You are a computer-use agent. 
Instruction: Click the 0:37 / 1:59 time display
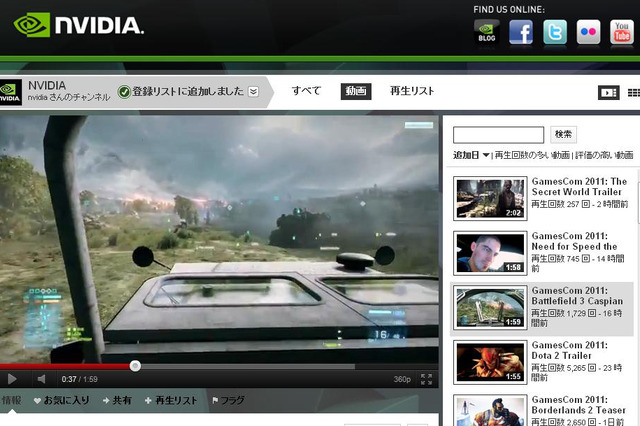click(x=80, y=379)
